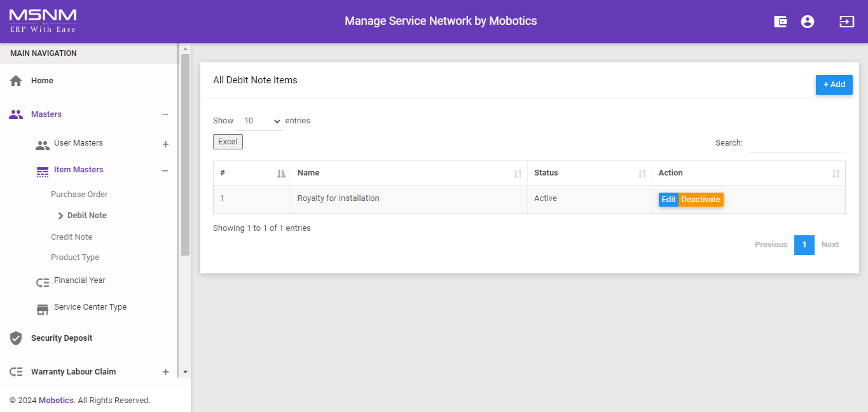Expand Warranty Labour Claim menu
Screen dimensions: 868x412
[x=165, y=372]
